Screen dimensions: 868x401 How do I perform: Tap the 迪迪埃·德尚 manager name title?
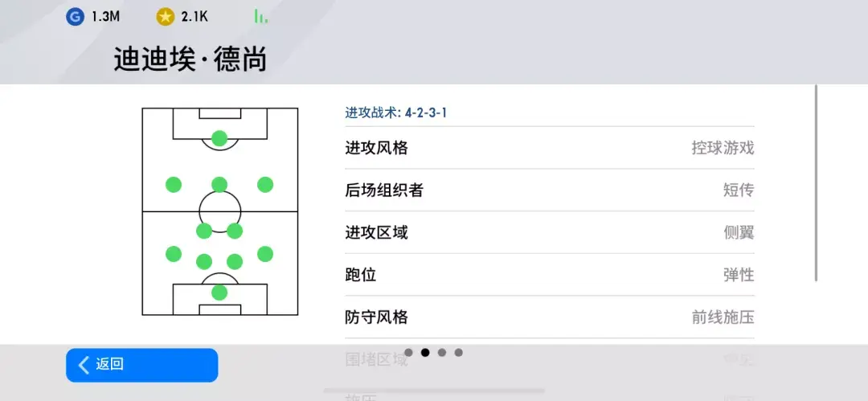[190, 59]
